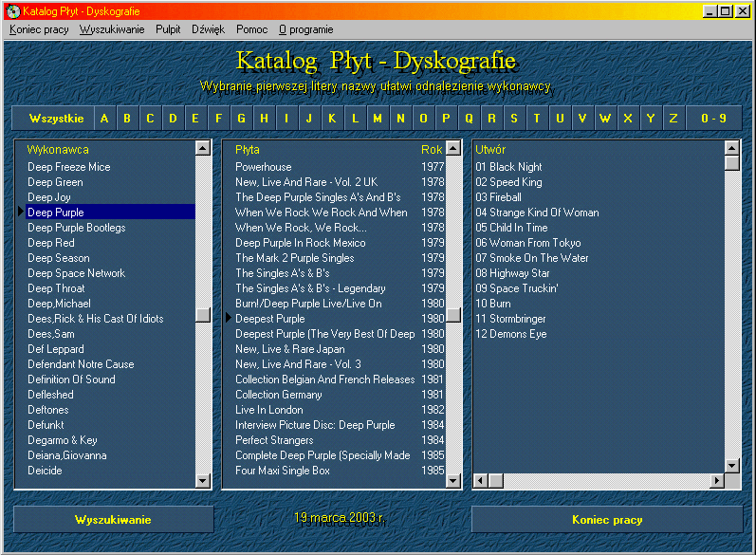756x555 pixels.
Task: Click the bottom Wyszukiwanie button
Action: click(x=113, y=519)
